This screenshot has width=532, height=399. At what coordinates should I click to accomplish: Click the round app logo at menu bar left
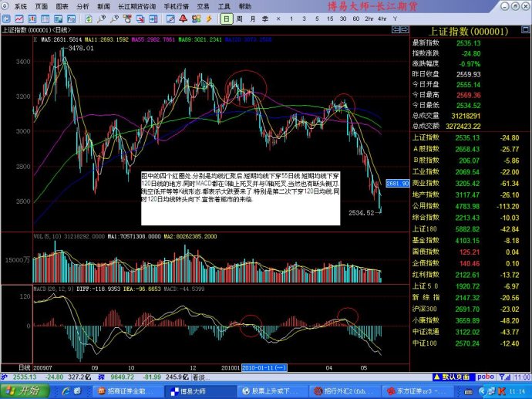[5, 6]
